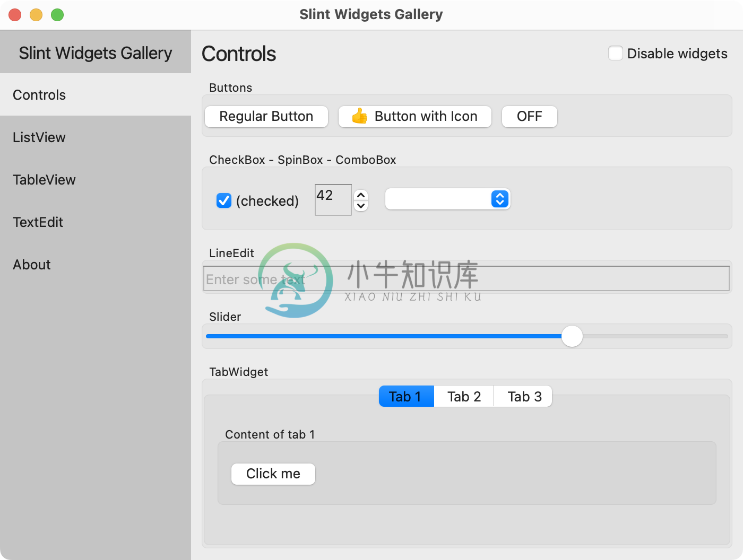This screenshot has height=560, width=743.
Task: Click the SpinBox down arrow
Action: click(360, 206)
